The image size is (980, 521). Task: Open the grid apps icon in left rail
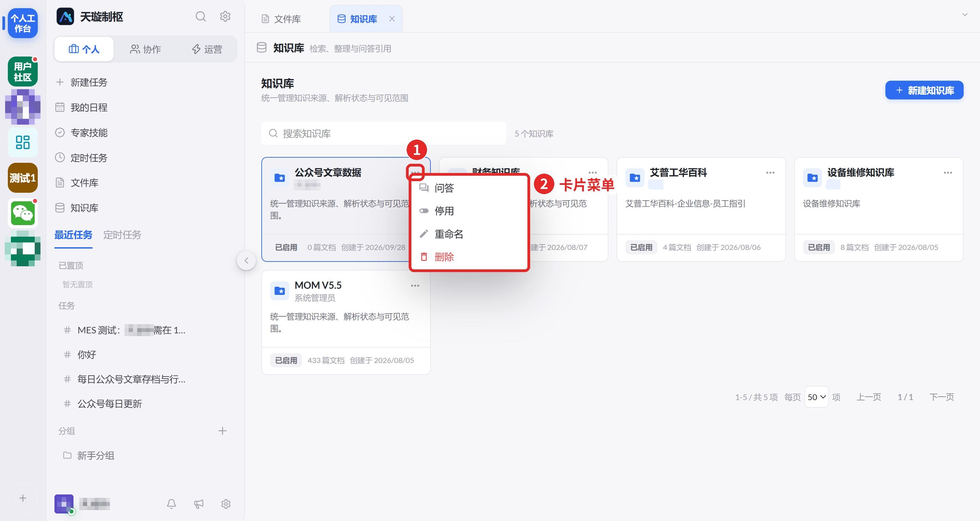(22, 142)
